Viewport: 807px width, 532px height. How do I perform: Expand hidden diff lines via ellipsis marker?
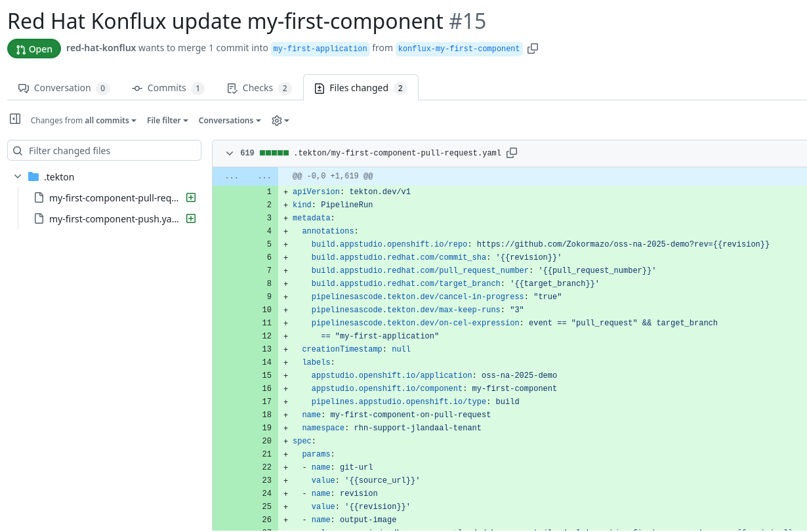(x=232, y=176)
